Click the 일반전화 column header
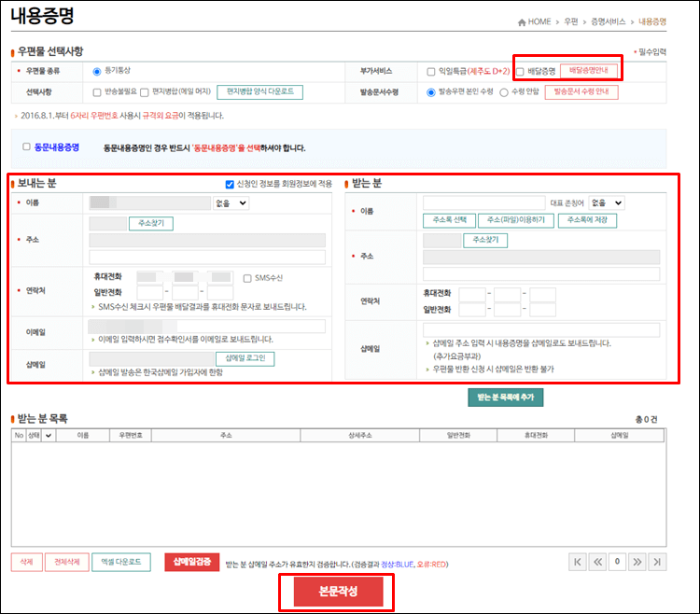This screenshot has height=614, width=700. tap(458, 436)
